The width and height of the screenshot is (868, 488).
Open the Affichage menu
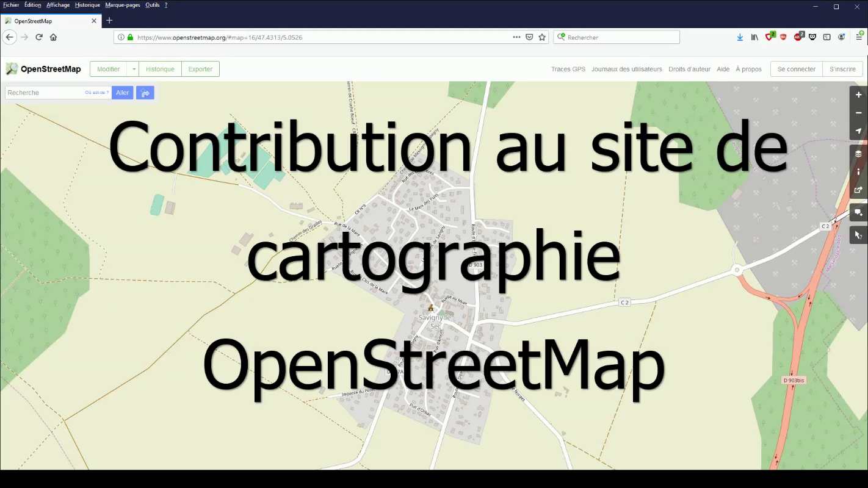[x=58, y=5]
